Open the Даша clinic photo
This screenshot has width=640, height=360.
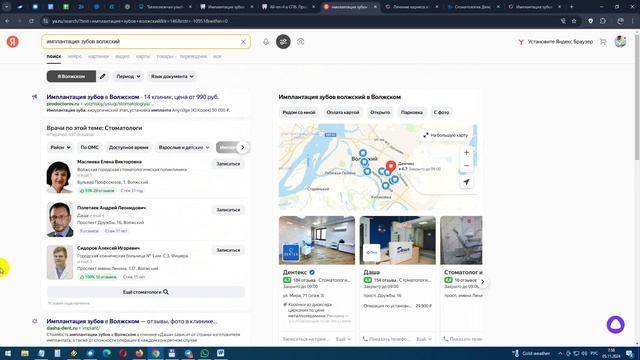[398, 240]
